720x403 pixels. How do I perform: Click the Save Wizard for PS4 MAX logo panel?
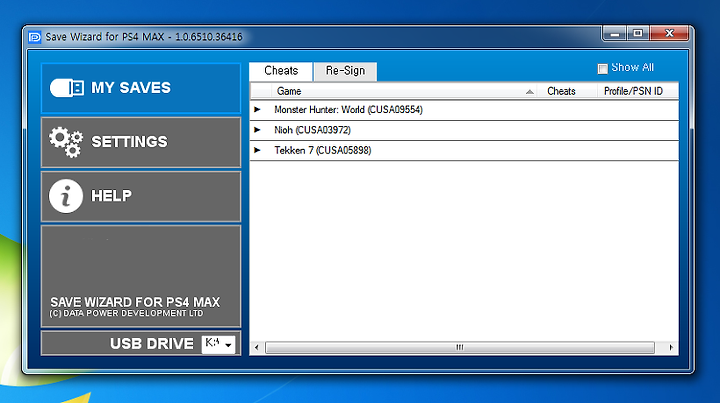pyautogui.click(x=141, y=276)
